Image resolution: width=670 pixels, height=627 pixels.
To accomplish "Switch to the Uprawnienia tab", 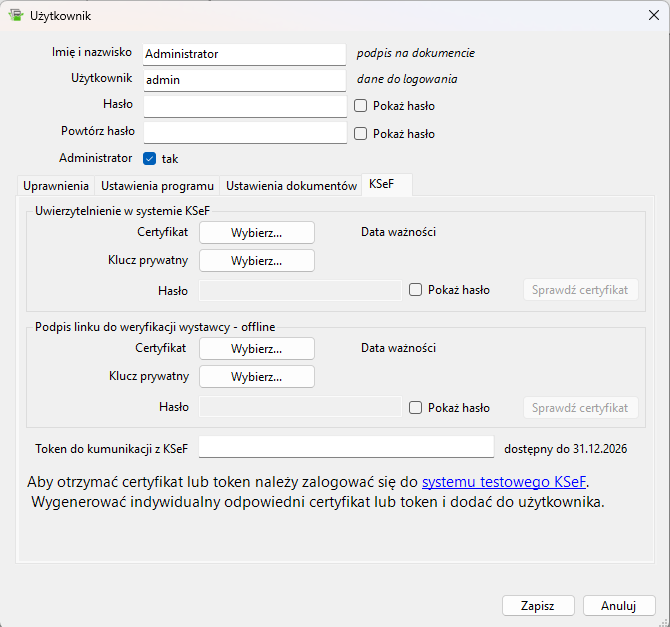I will coord(56,186).
